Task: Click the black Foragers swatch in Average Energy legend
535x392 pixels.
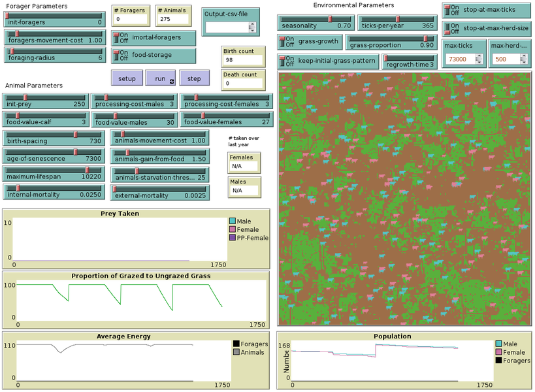Action: pos(236,344)
